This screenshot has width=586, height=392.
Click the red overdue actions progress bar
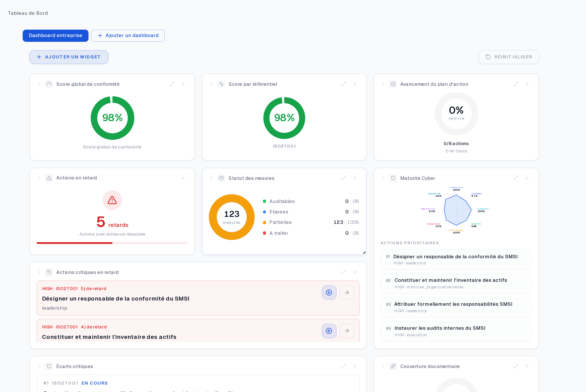112,243
